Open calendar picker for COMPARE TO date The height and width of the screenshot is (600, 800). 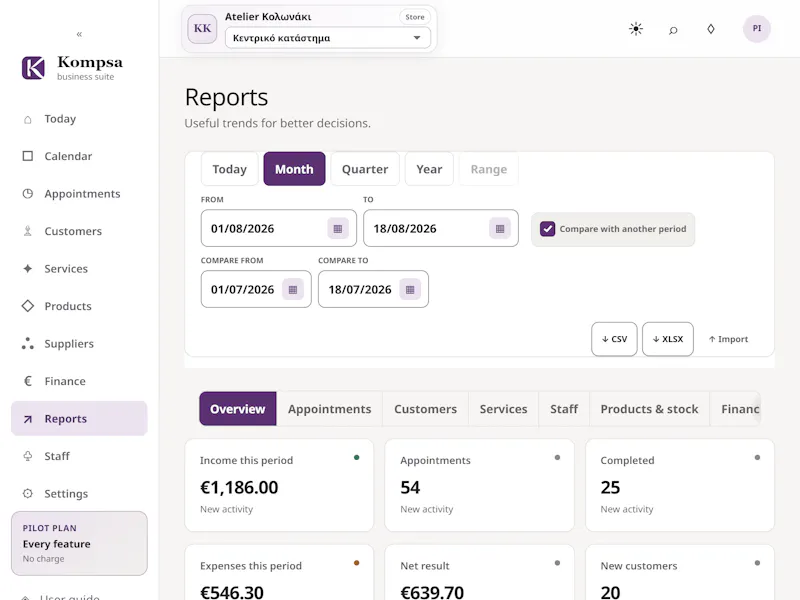[410, 289]
